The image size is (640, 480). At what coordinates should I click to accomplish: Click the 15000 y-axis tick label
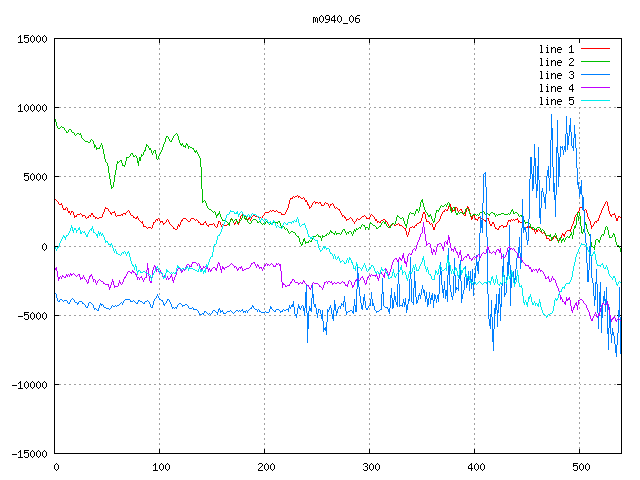pyautogui.click(x=32, y=39)
